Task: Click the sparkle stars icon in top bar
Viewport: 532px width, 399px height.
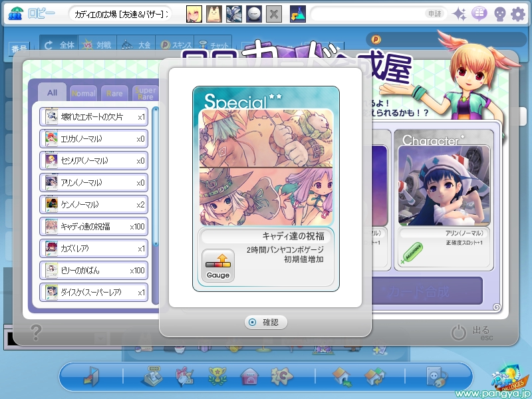Action: click(460, 14)
